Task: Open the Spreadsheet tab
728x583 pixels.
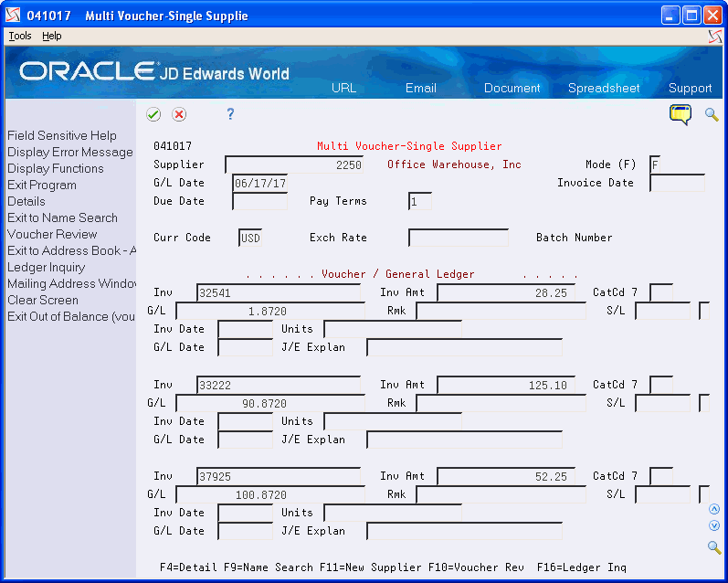Action: point(604,88)
